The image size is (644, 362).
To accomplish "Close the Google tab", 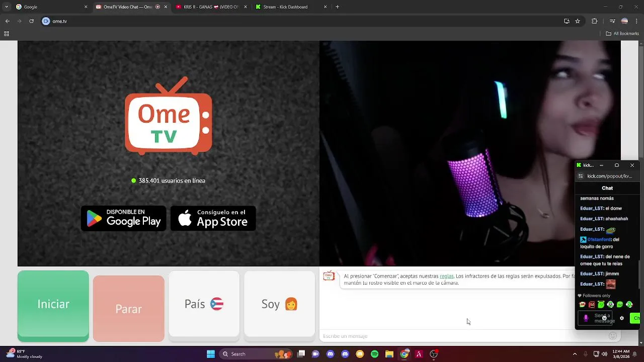I will [86, 7].
